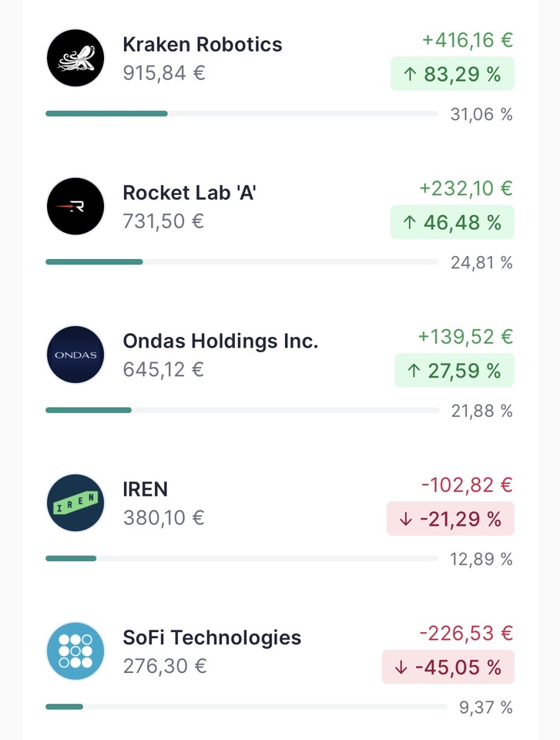Click the red -45,05 % loss badge
560x740 pixels.
pos(448,667)
